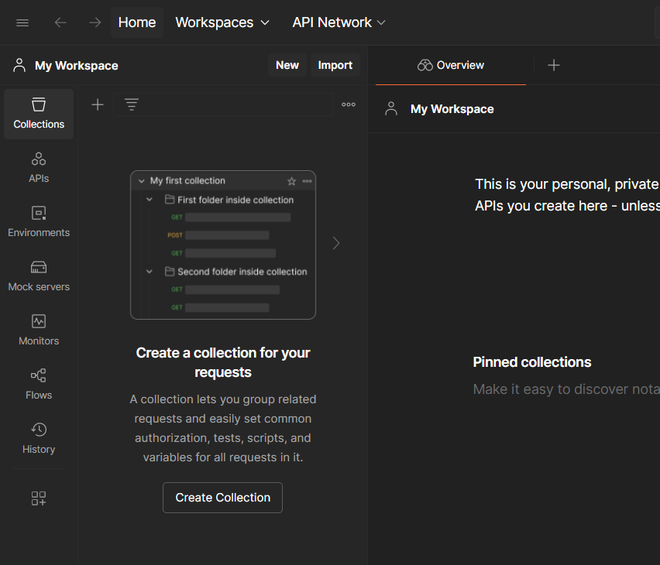Open collections view more actions ellipsis
This screenshot has width=660, height=565.
click(348, 105)
